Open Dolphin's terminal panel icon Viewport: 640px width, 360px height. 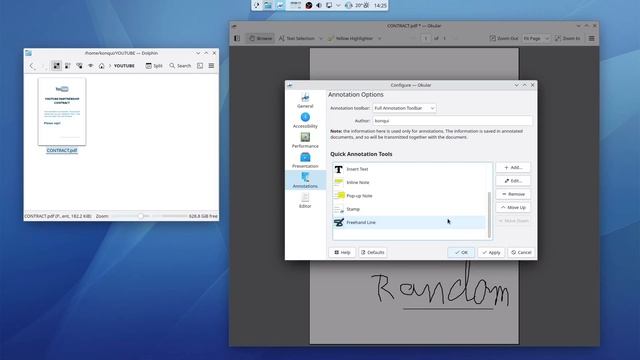tap(200, 66)
